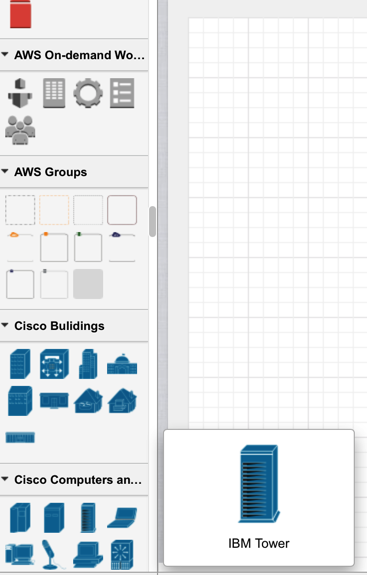The height and width of the screenshot is (575, 367).
Task: Collapse the Cisco Computers section
Action: click(x=5, y=479)
